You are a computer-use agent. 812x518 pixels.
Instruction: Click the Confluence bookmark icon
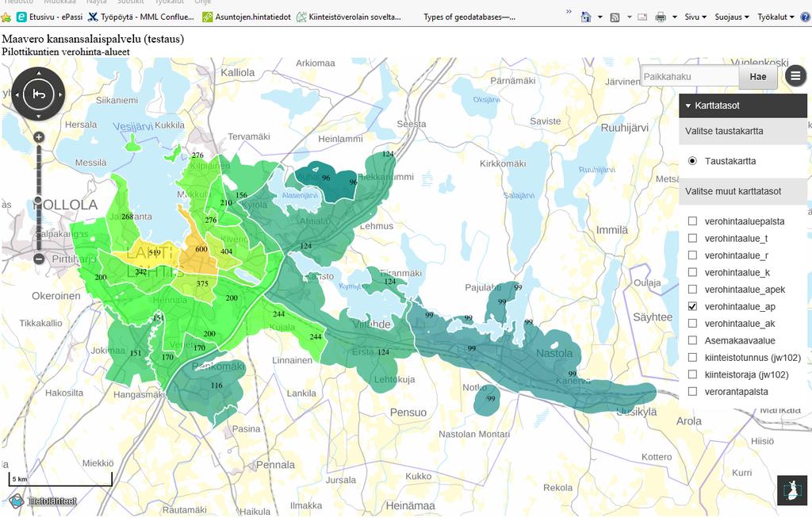[93, 17]
